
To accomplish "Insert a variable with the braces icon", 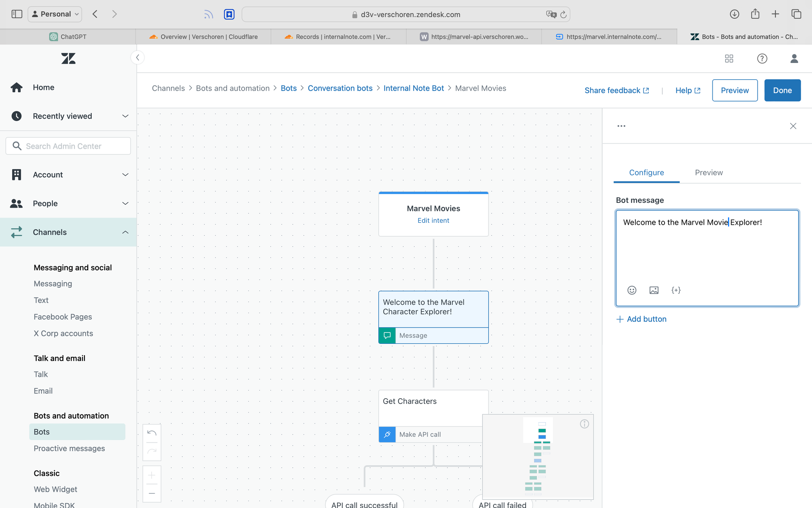I will (676, 290).
